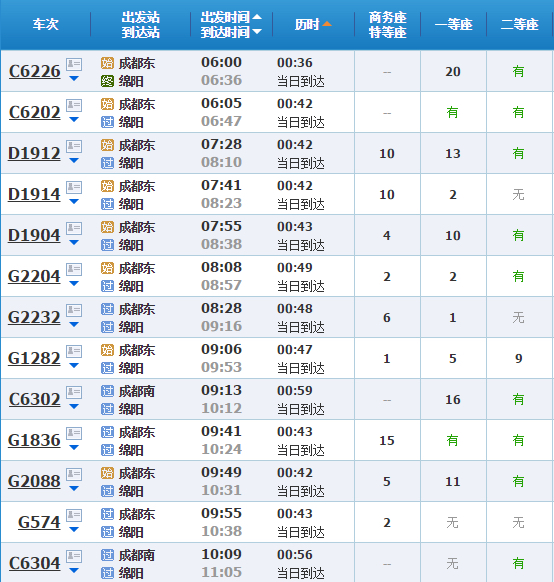
Task: Click the 二等座 column header
Action: tap(519, 24)
